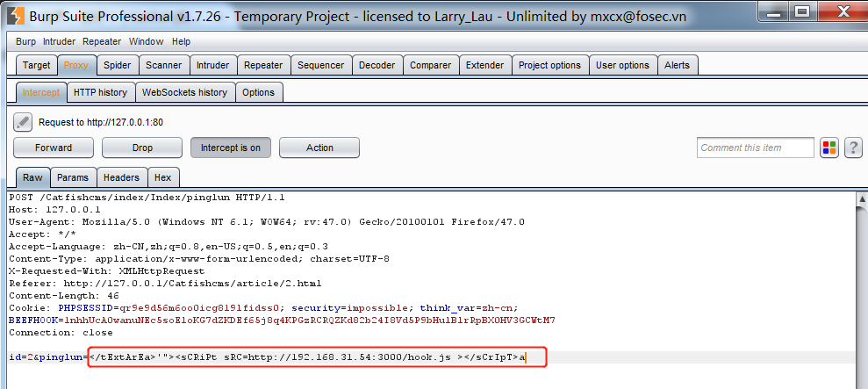Open the Scanner tab
Image resolution: width=868 pixels, height=389 pixels.
pyautogui.click(x=164, y=65)
